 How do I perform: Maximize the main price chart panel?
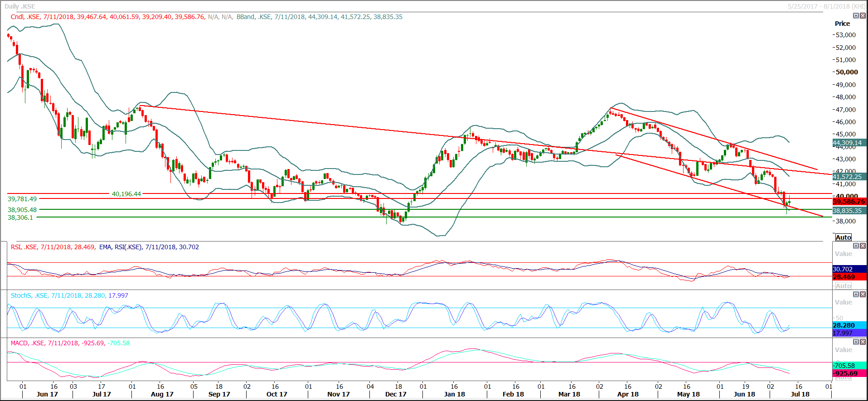[856, 16]
